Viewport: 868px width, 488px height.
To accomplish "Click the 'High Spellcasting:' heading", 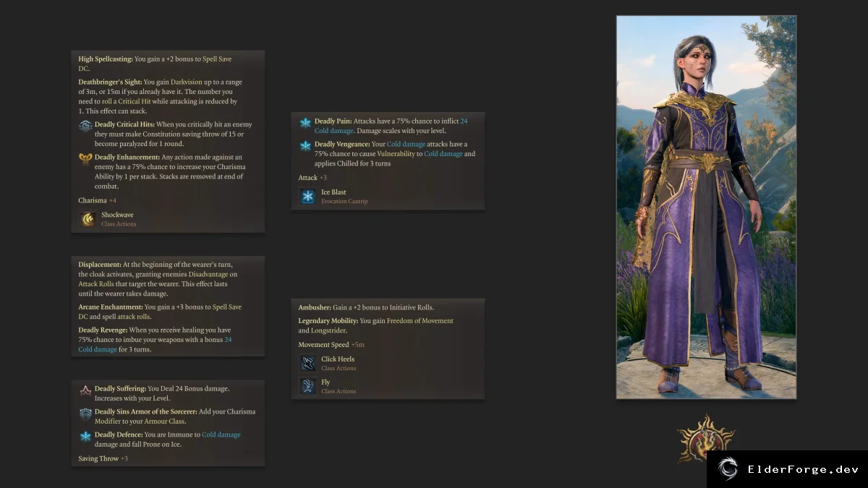I will point(106,59).
